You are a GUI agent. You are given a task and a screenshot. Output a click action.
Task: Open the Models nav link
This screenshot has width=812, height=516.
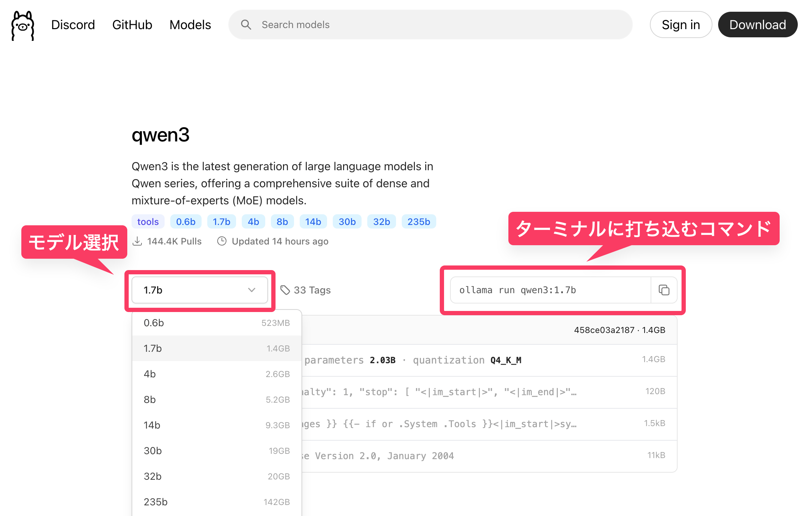point(190,25)
